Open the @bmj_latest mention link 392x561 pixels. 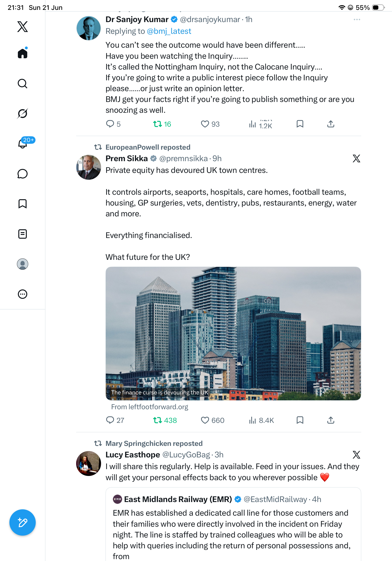[x=169, y=31]
